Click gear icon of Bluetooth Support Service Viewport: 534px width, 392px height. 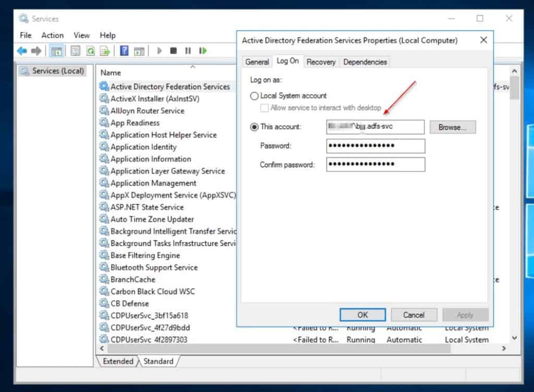point(104,267)
